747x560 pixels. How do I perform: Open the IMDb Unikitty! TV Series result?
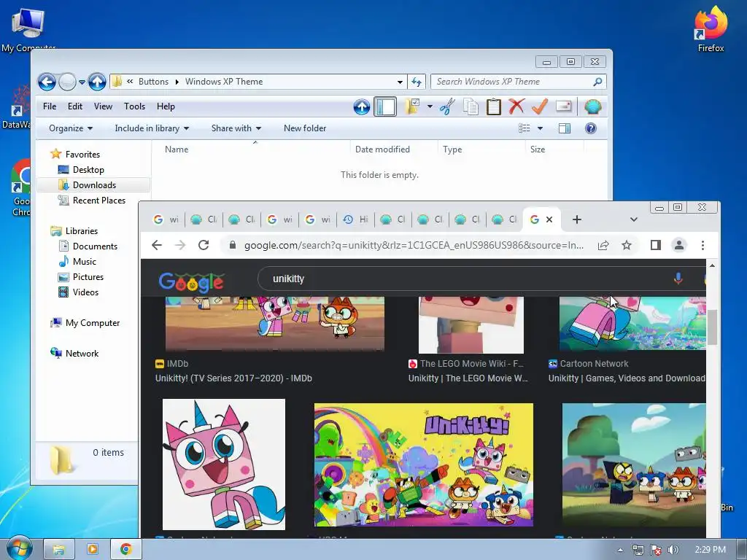[233, 378]
